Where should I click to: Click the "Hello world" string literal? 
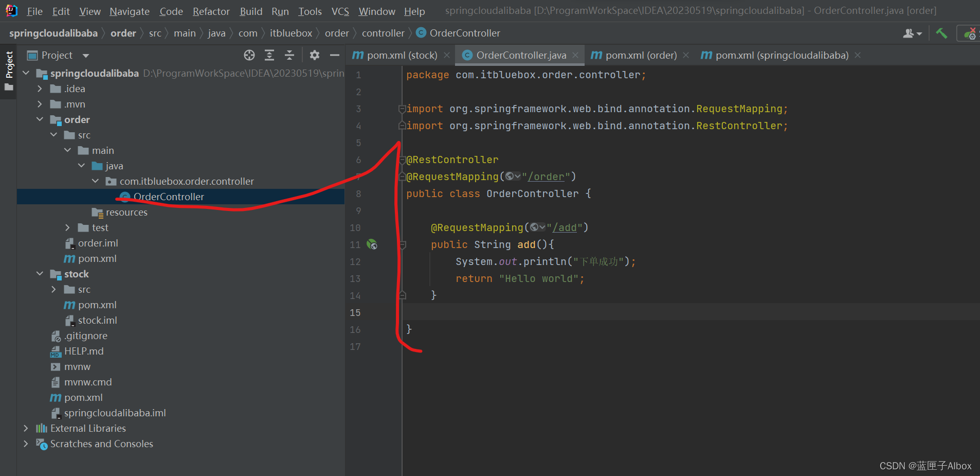[539, 278]
